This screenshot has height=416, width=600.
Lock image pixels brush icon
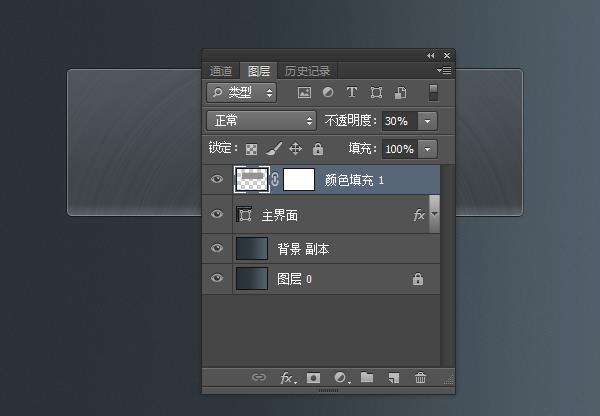(274, 148)
